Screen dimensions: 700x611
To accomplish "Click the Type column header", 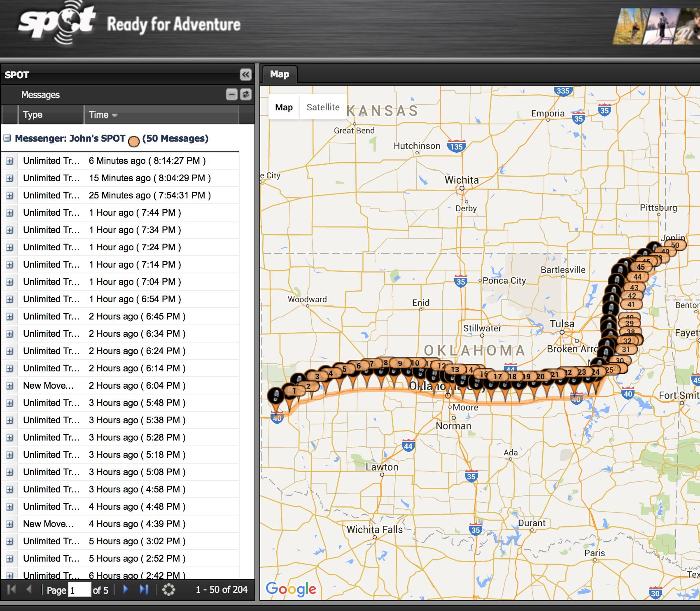I will [33, 115].
